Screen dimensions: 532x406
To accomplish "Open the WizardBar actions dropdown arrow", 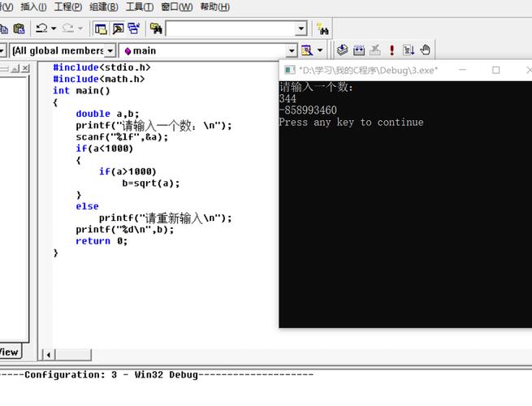I will (x=319, y=50).
